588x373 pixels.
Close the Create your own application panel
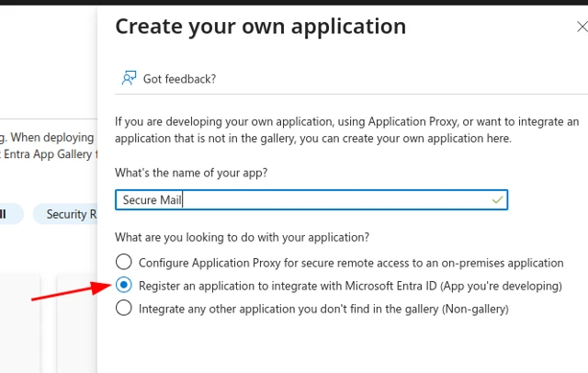580,28
